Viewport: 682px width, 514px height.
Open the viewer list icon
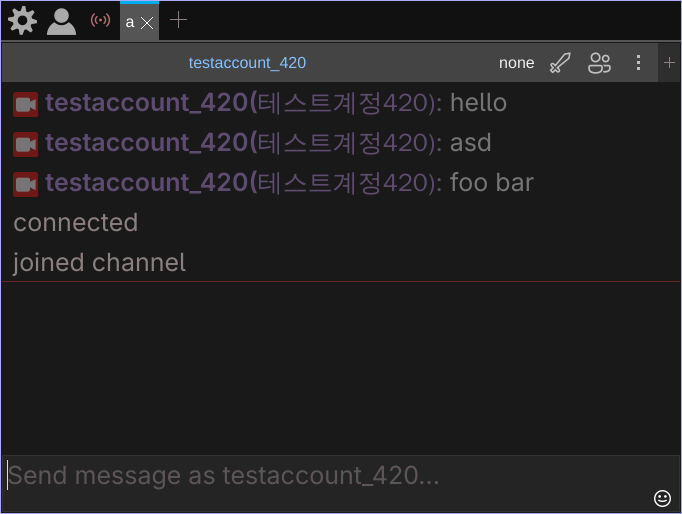coord(600,63)
